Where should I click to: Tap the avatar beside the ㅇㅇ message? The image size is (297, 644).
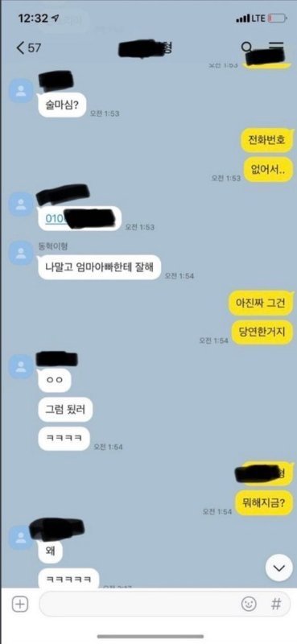[x=21, y=367]
